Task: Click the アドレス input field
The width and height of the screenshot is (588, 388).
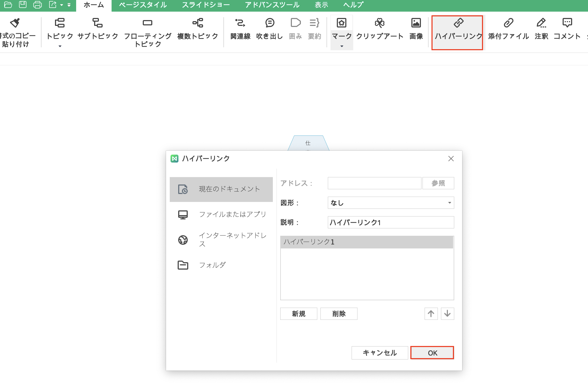Action: click(374, 183)
